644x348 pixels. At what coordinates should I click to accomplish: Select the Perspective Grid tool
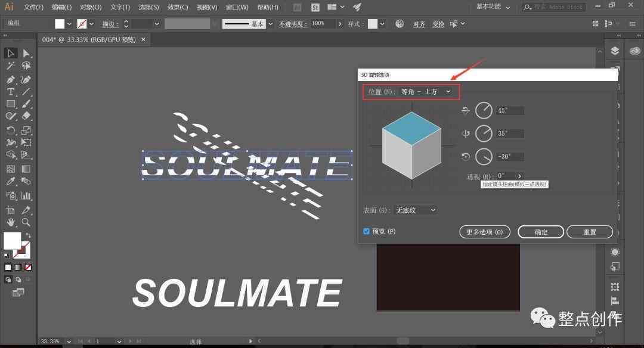click(26, 155)
